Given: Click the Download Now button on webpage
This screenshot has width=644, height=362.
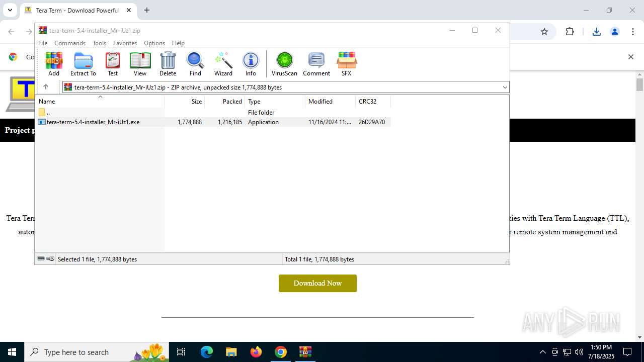Looking at the screenshot, I should click(317, 283).
